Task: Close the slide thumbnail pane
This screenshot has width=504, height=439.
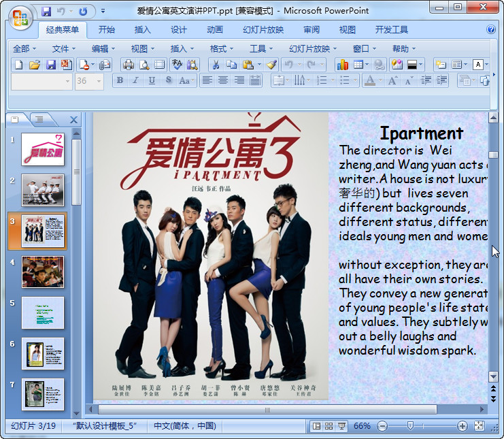Action: [x=73, y=120]
